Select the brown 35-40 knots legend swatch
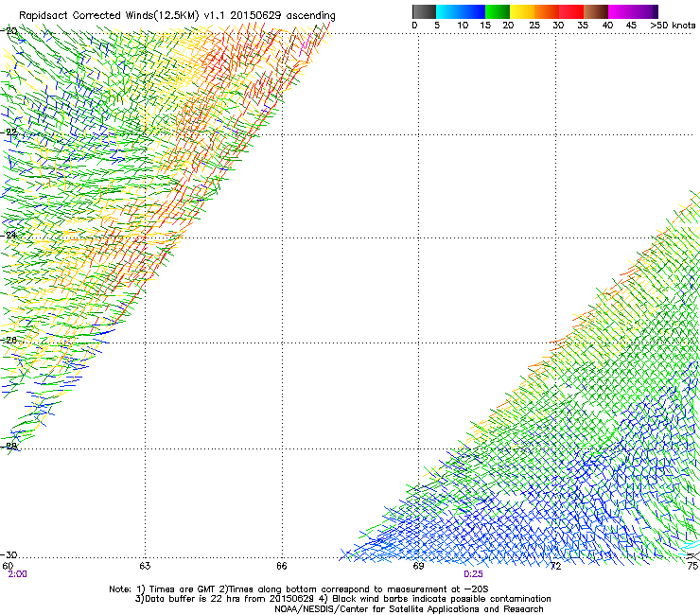 point(596,11)
